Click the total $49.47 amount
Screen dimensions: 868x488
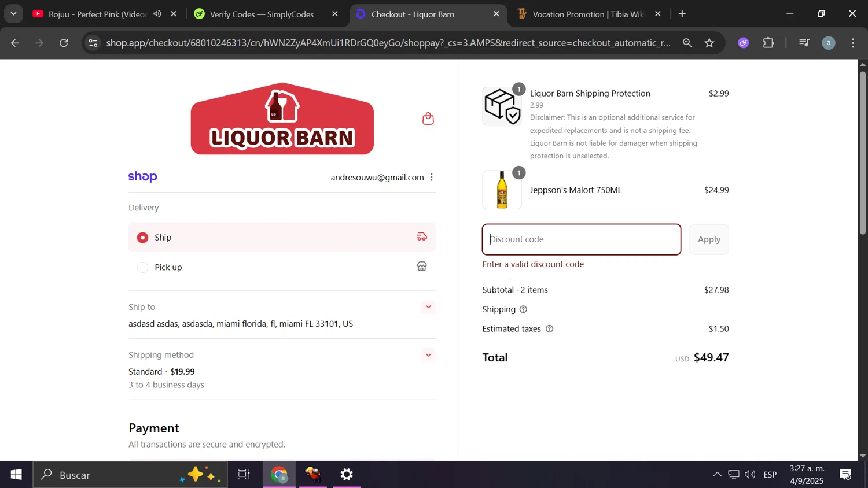point(711,357)
